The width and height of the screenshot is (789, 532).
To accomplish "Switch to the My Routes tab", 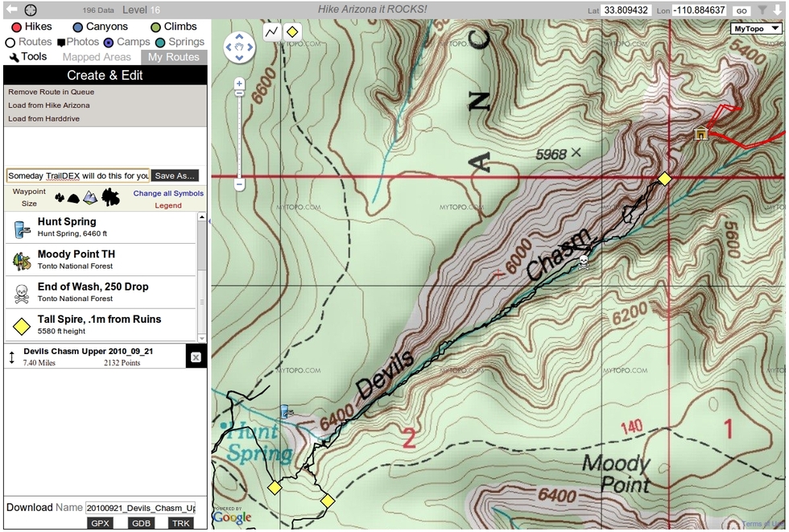I will click(x=174, y=57).
